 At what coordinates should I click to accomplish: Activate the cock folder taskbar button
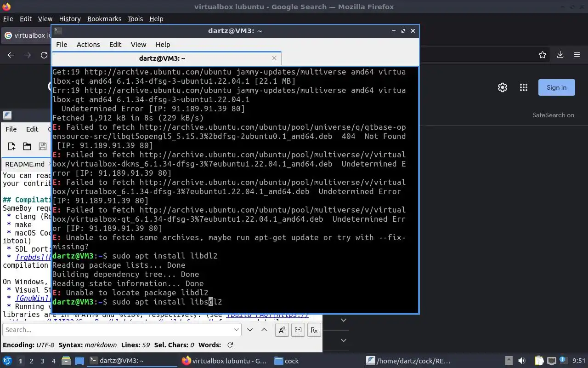coord(317,361)
